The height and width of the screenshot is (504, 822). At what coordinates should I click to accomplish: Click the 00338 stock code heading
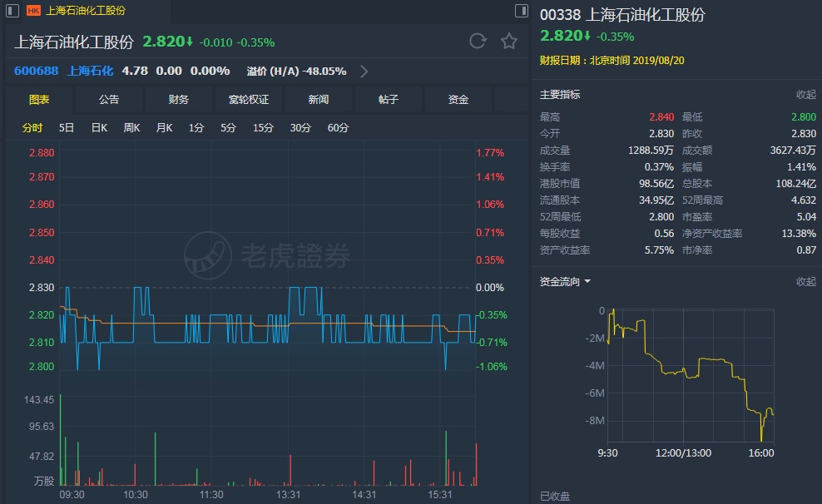click(561, 15)
